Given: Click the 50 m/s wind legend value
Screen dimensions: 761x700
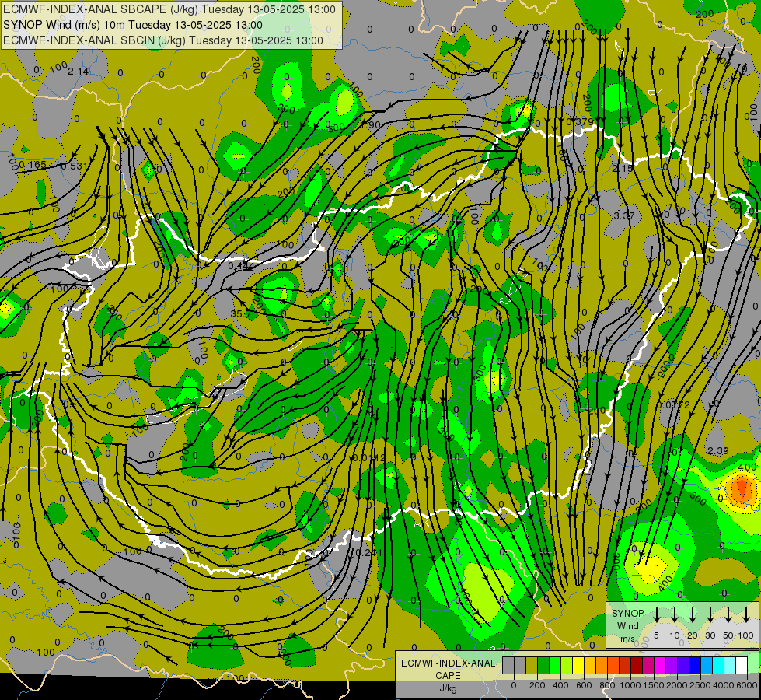Looking at the screenshot, I should (x=728, y=635).
